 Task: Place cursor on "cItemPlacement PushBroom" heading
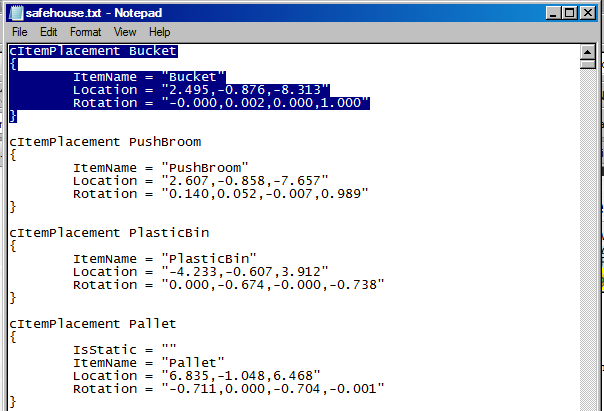coord(105,142)
